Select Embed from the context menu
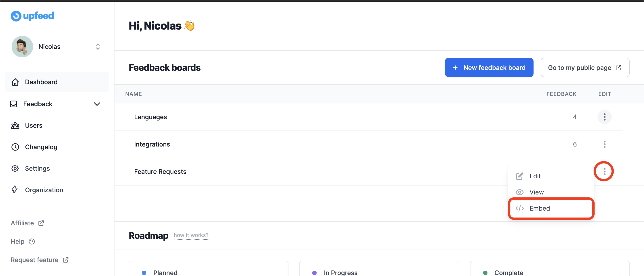This screenshot has width=644, height=276. click(539, 208)
